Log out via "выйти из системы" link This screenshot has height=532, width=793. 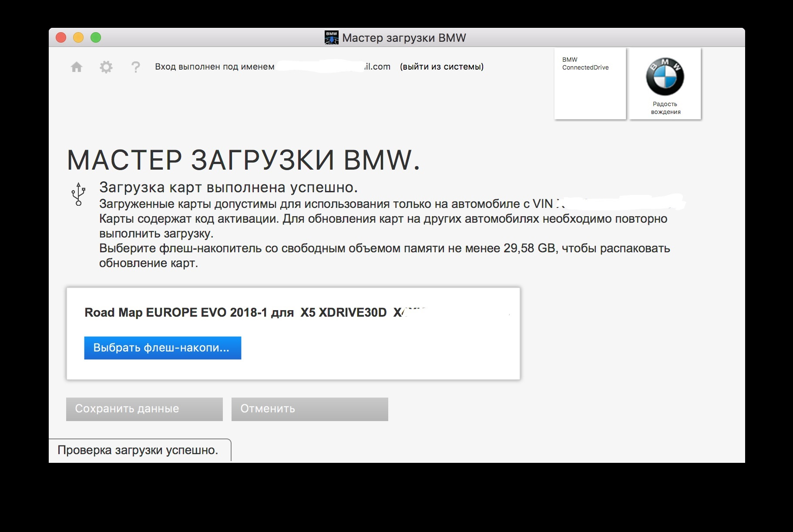coord(441,67)
